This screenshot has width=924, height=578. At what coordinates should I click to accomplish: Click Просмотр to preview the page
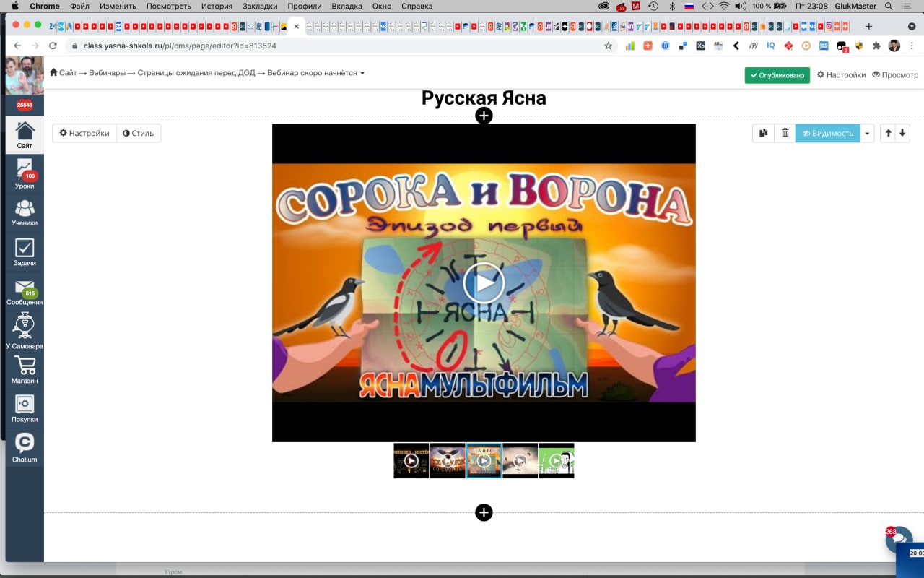(895, 74)
